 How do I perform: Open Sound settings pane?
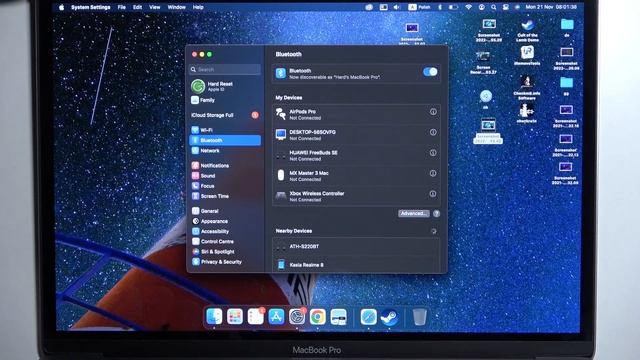225,176
